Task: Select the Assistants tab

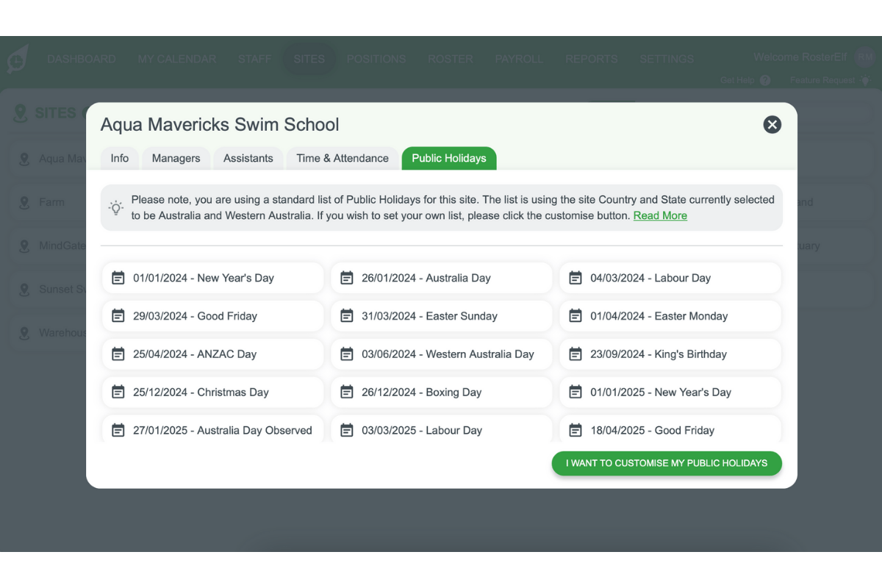Action: pos(248,158)
